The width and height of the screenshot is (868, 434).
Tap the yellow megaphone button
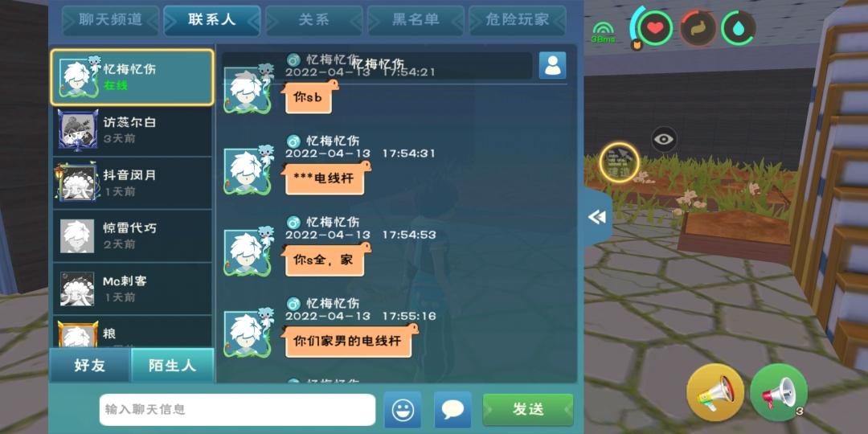pos(715,392)
